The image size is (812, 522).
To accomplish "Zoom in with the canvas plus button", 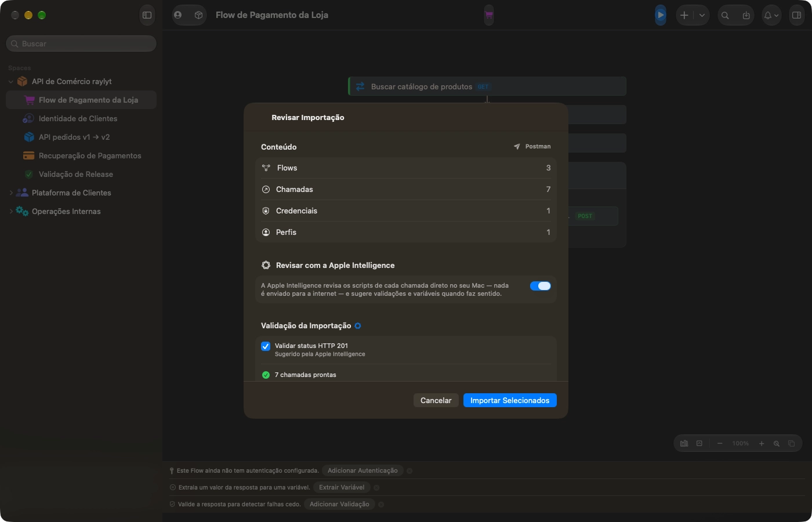I will (762, 444).
